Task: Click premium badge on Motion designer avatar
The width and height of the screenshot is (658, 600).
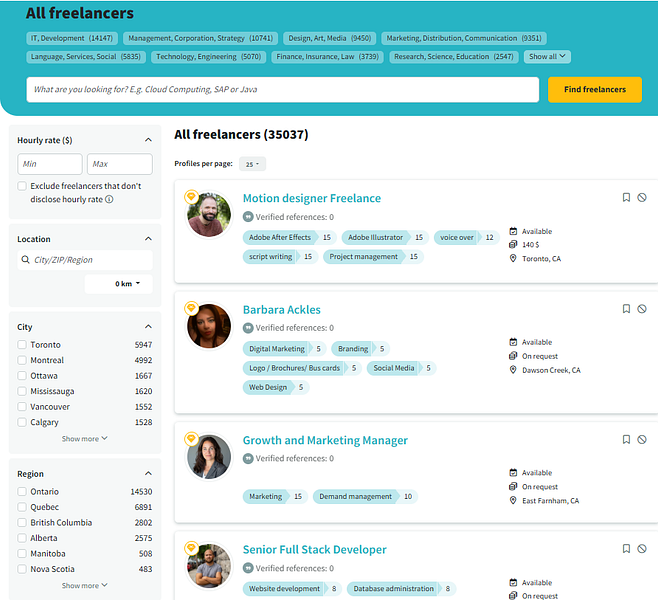Action: click(191, 196)
